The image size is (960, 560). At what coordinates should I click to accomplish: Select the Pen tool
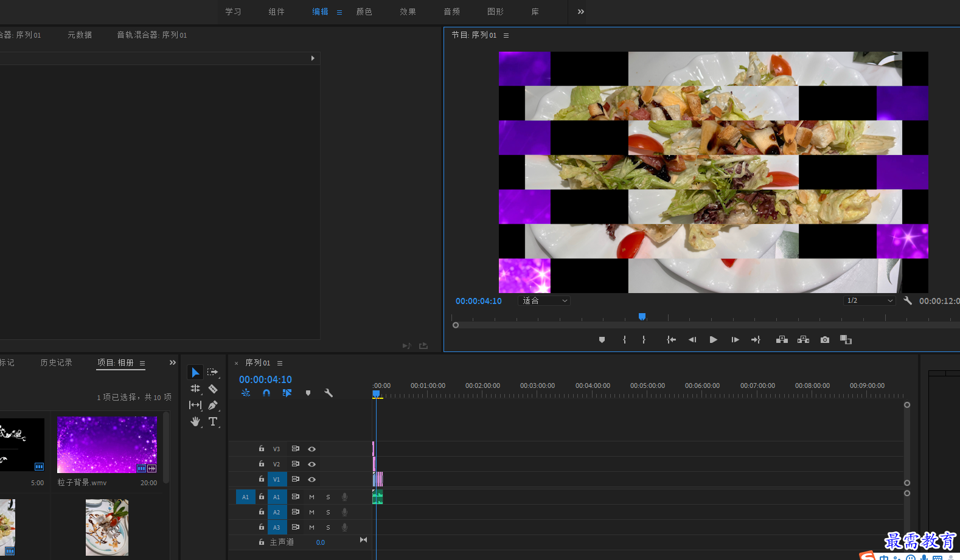tap(213, 405)
